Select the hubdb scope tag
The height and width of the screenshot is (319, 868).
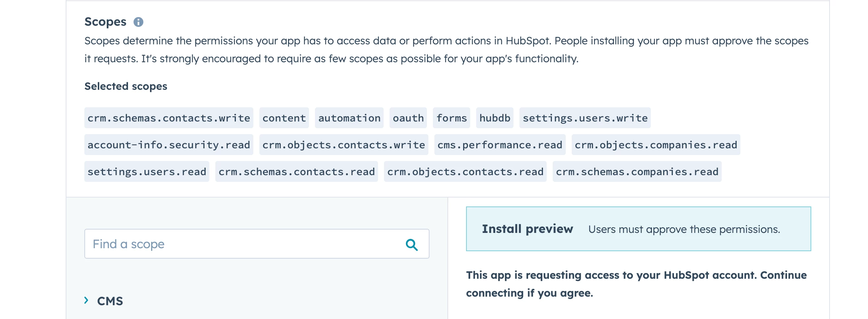tap(495, 118)
